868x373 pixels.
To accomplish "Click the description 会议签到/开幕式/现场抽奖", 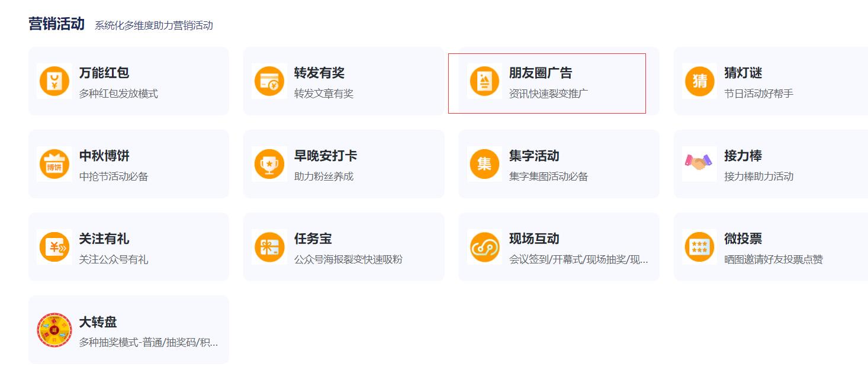I will pyautogui.click(x=578, y=259).
